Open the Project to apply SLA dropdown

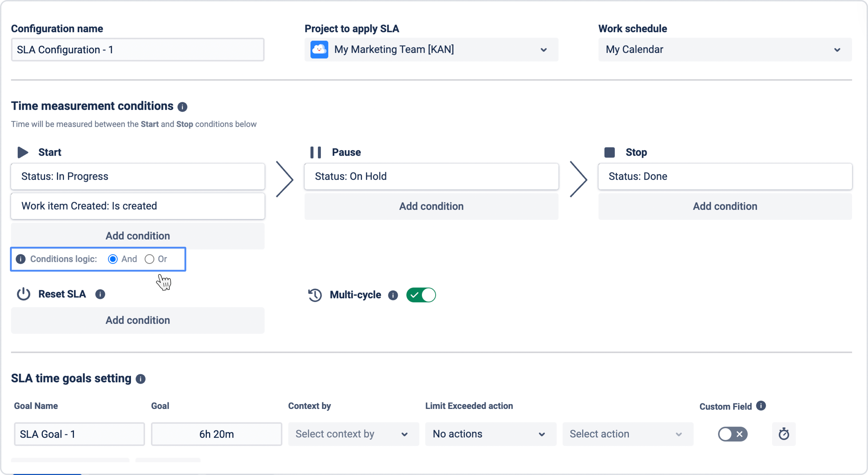(x=431, y=49)
